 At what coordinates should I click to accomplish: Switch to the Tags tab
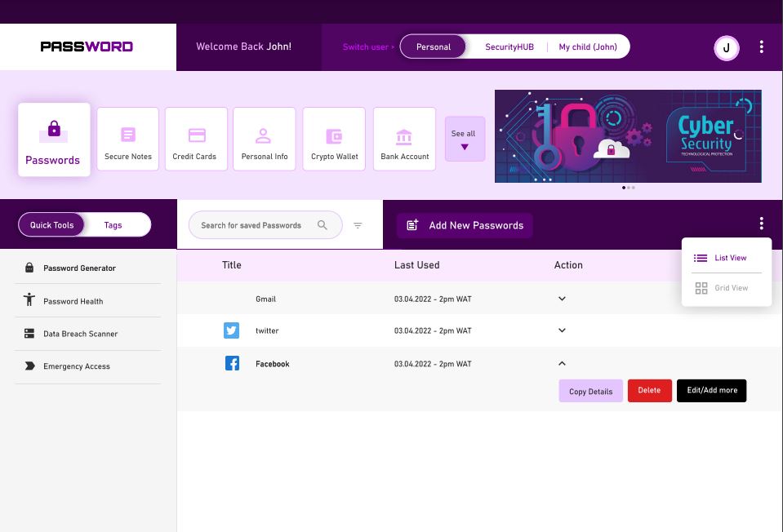tap(113, 224)
